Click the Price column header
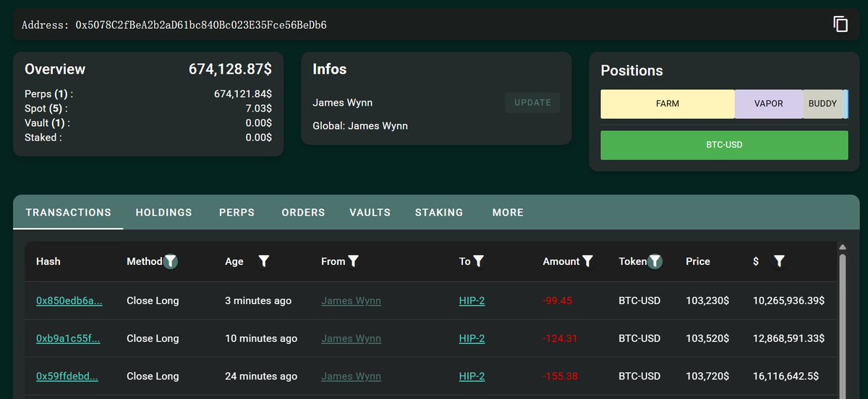The width and height of the screenshot is (868, 399). (x=698, y=261)
